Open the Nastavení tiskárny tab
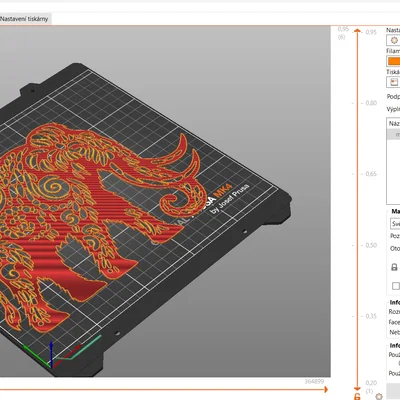The image size is (400, 400). click(x=25, y=19)
